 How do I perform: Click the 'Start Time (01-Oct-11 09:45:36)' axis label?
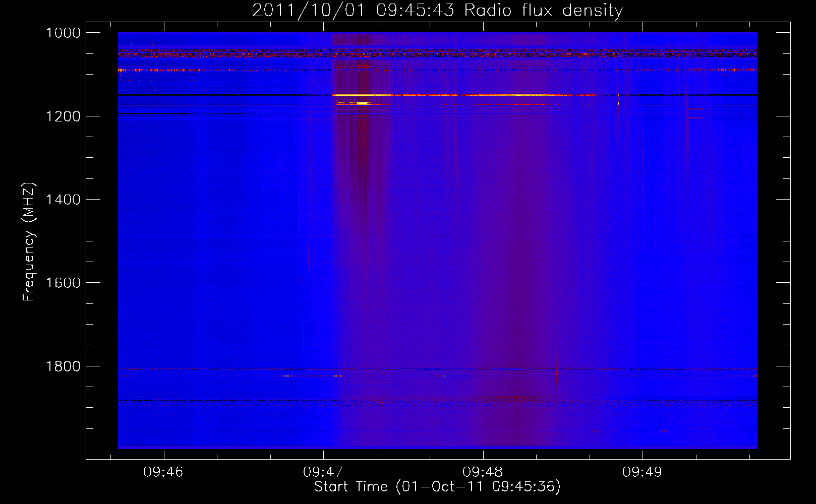437,487
